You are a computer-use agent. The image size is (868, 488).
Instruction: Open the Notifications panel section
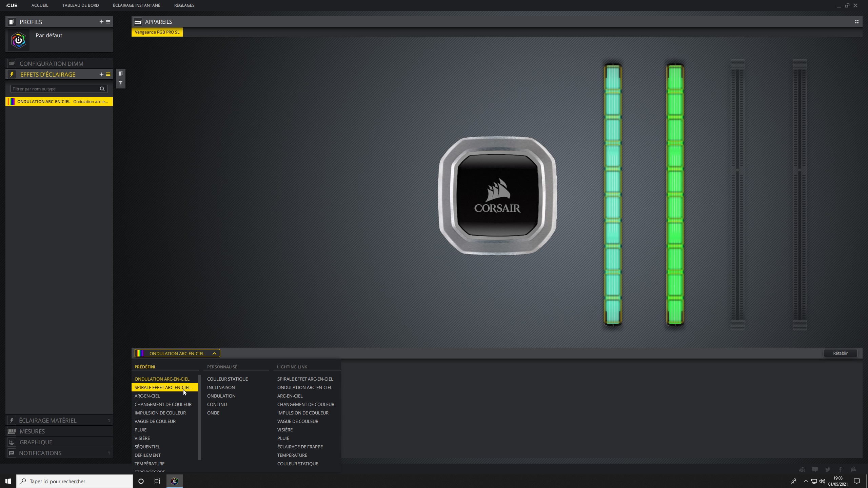coord(40,453)
